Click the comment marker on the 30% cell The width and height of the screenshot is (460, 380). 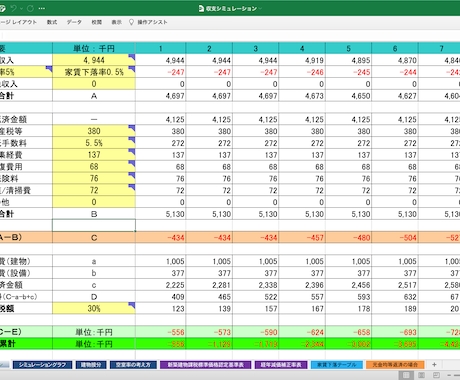pos(132,305)
